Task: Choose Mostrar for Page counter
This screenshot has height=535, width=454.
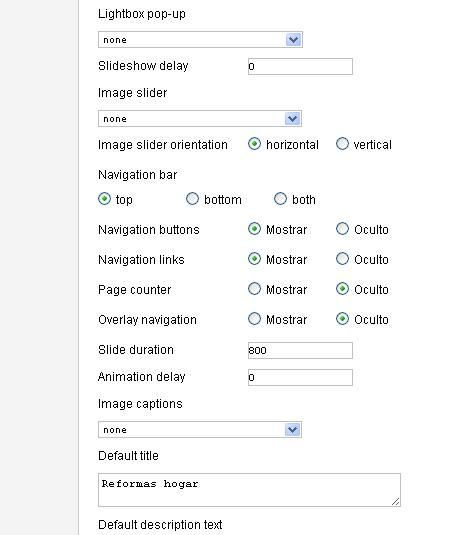Action: (254, 289)
